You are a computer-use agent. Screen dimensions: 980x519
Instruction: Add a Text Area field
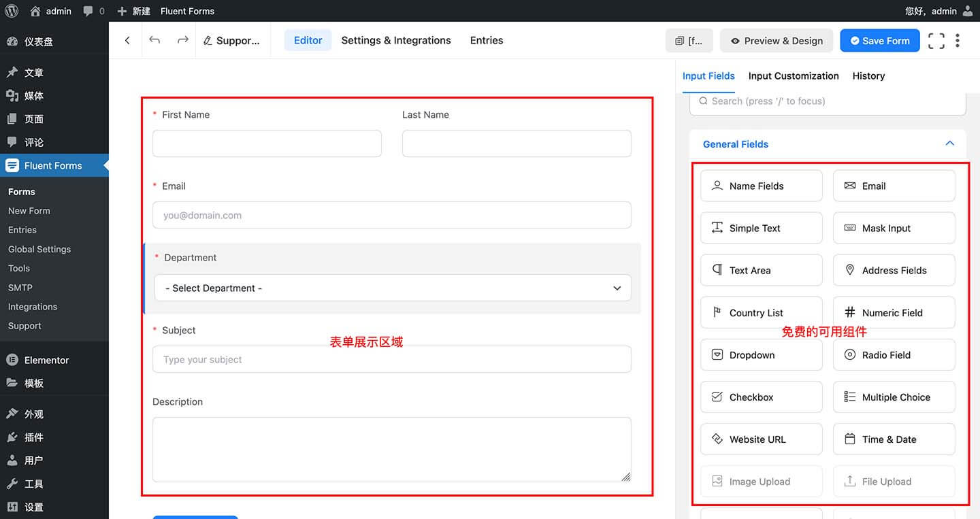(762, 270)
